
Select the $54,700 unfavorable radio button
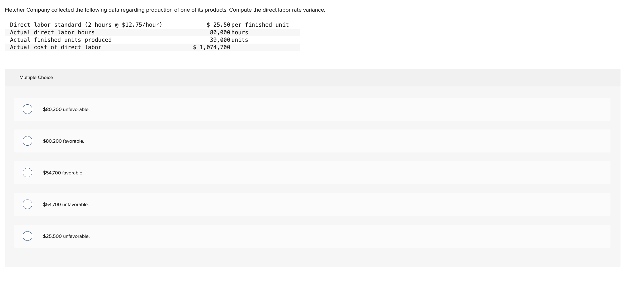click(x=28, y=204)
